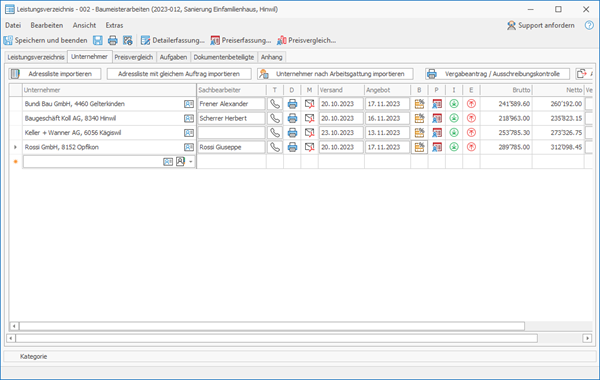Image resolution: width=600 pixels, height=380 pixels.
Task: Switch to the Leistungsverzeichnis tab
Action: pyautogui.click(x=36, y=57)
